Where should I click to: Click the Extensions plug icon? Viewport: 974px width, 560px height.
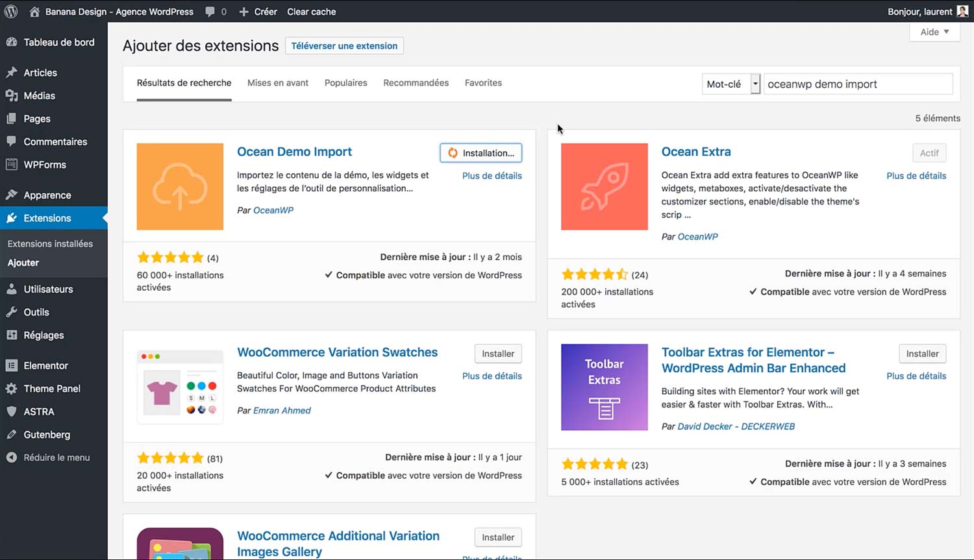click(x=12, y=218)
